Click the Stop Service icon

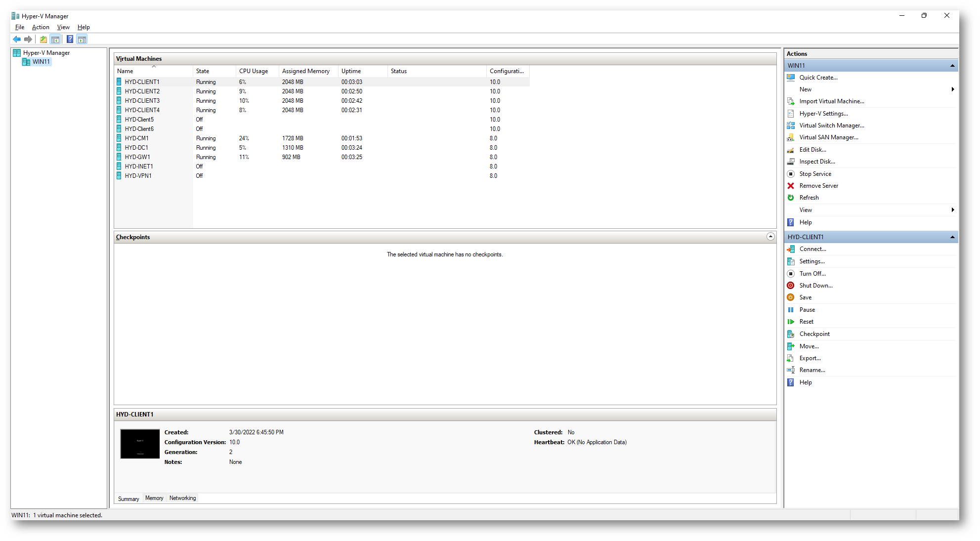(x=791, y=174)
